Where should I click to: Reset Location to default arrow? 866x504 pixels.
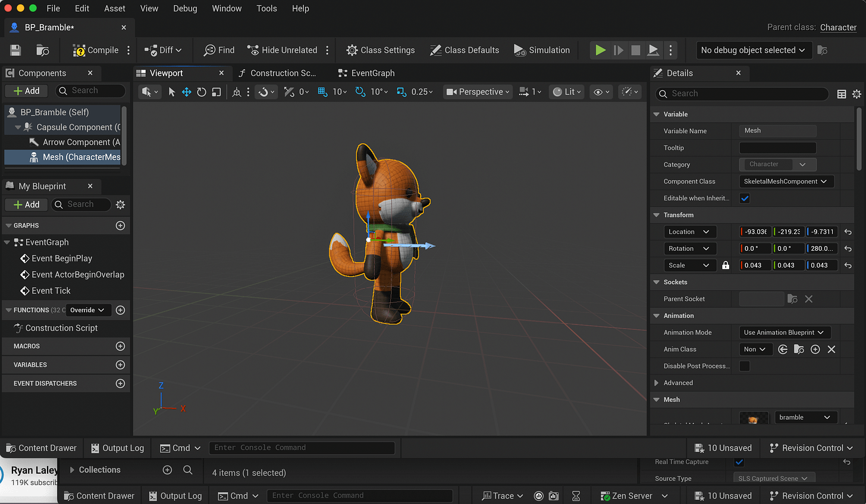848,232
